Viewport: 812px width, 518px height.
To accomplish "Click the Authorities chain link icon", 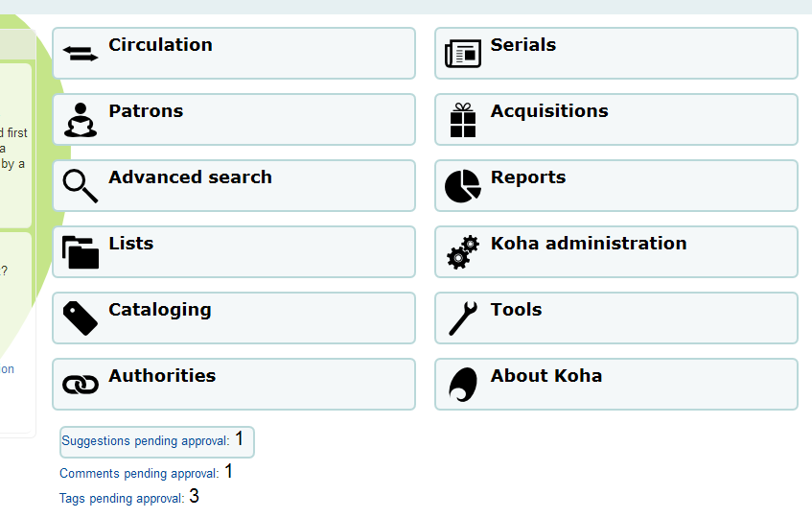I will click(x=81, y=385).
